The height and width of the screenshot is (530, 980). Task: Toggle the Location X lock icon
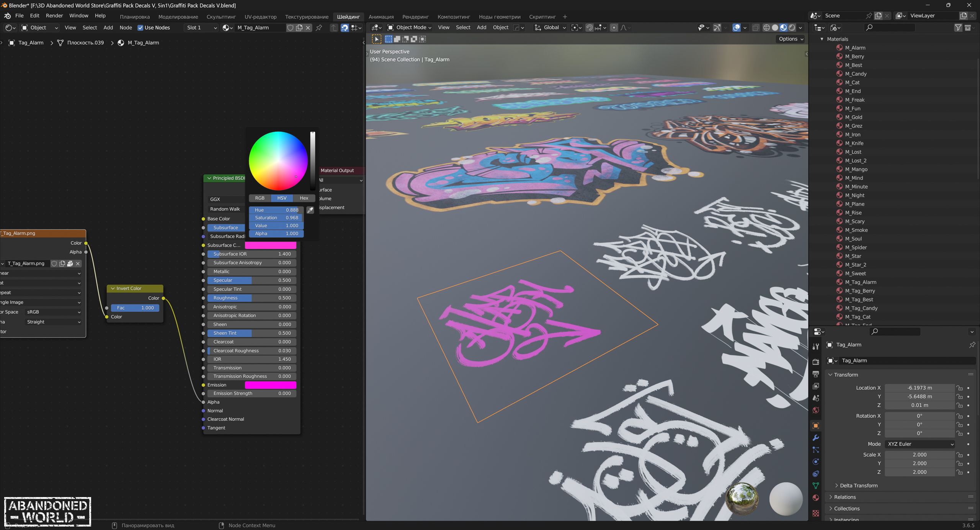pyautogui.click(x=960, y=388)
